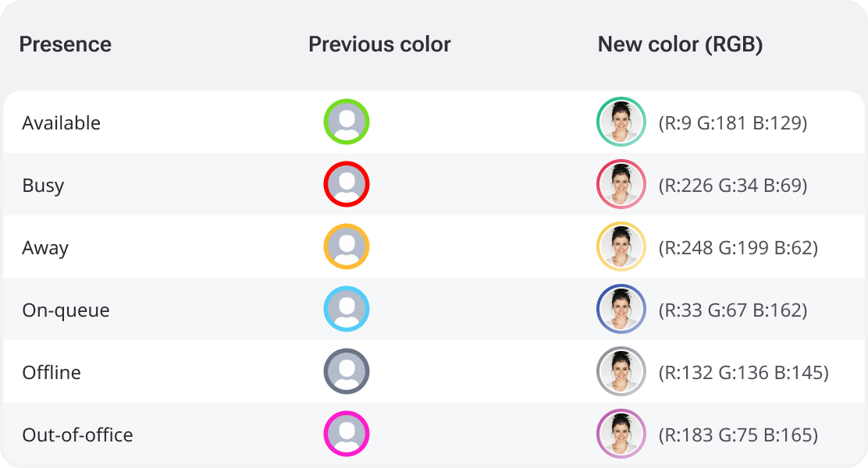Click the magenta Out-of-office previous avatar
Viewport: 868px width, 468px height.
point(347,434)
